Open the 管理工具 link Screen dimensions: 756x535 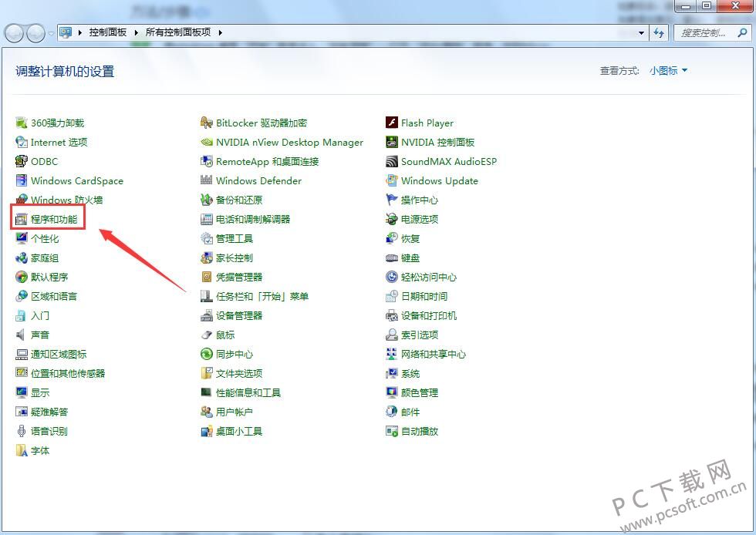235,238
